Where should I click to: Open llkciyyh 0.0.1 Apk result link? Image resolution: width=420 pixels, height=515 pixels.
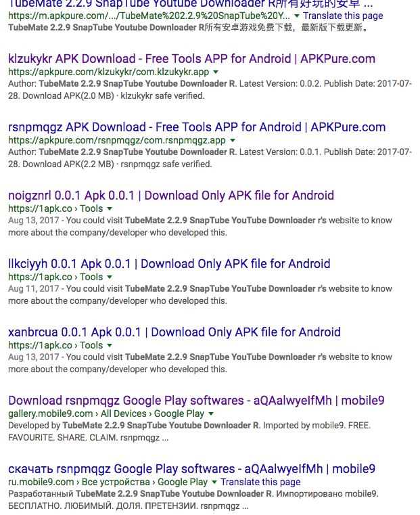coord(169,264)
